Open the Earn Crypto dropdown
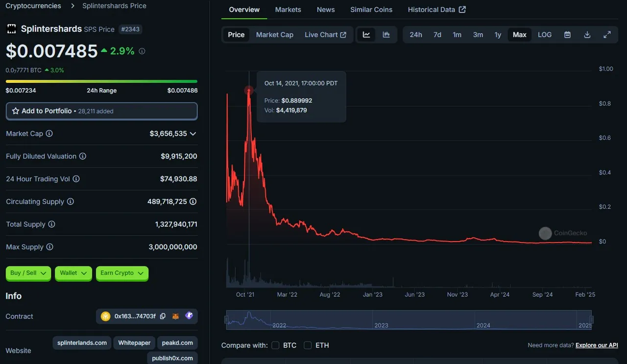This screenshot has width=627, height=364. [122, 273]
